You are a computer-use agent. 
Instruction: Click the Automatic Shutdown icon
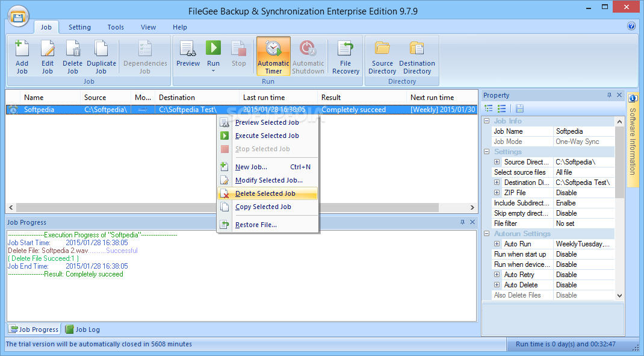pos(308,56)
